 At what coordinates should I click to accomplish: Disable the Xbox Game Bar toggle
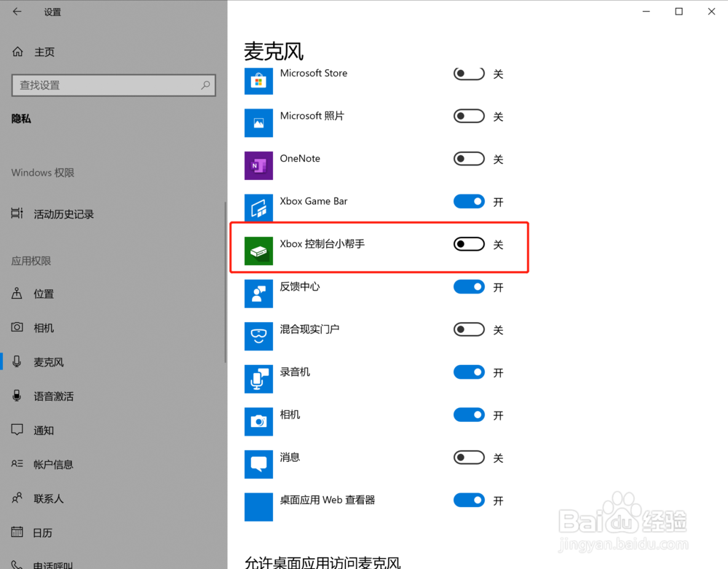(468, 201)
